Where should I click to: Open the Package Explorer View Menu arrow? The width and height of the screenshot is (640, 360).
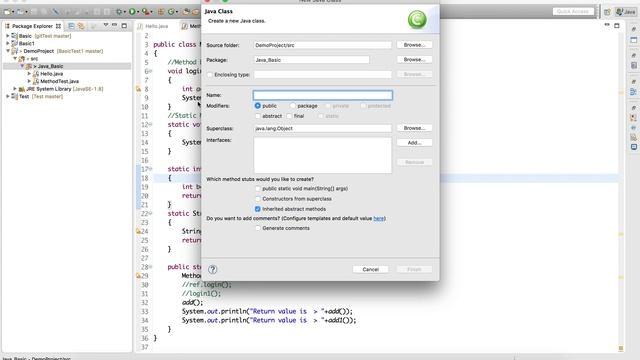[106, 25]
